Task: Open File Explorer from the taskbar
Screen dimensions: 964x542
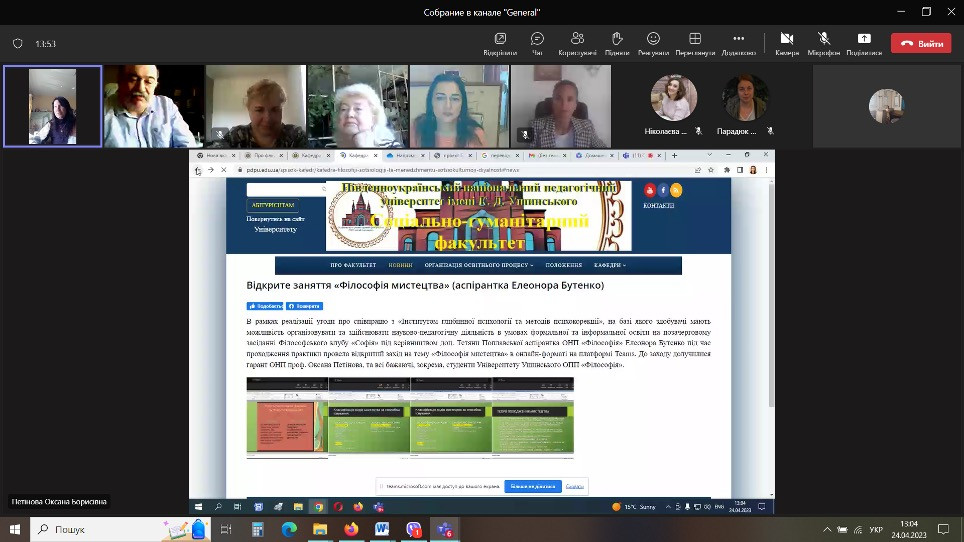Action: pyautogui.click(x=320, y=529)
